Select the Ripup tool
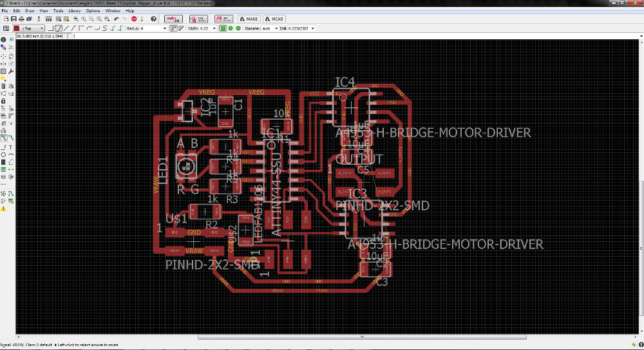Viewport: 644px width, 350px height. coord(11,138)
